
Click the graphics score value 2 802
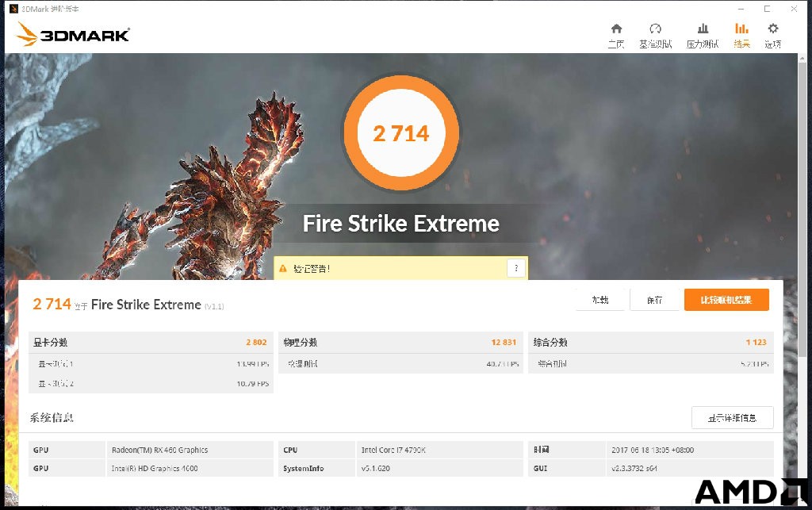[256, 342]
